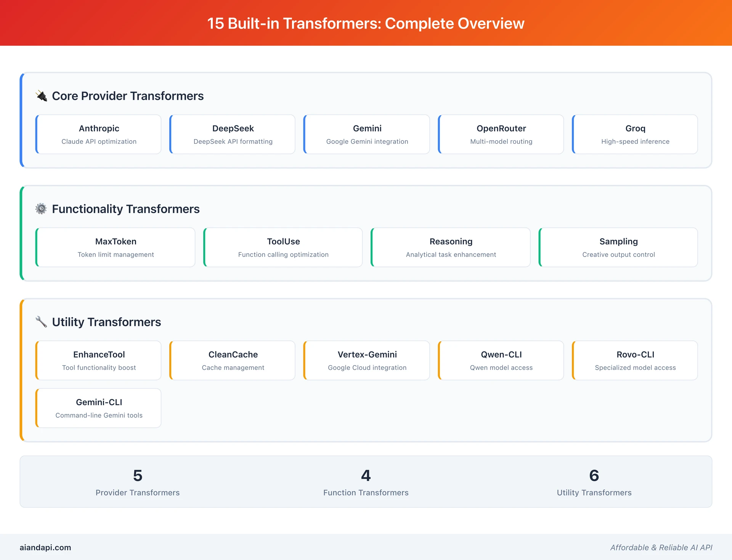Open the Gemini-CLI command-line tools card
732x560 pixels.
point(98,408)
